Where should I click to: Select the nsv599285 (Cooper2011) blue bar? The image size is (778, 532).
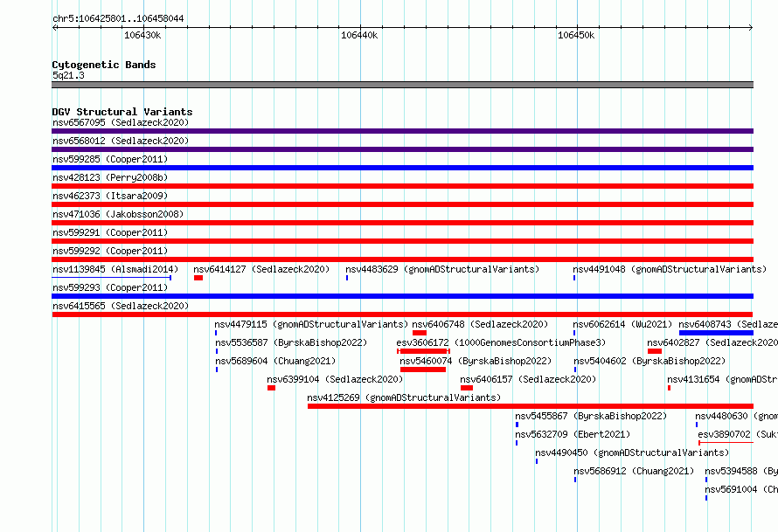pyautogui.click(x=402, y=168)
